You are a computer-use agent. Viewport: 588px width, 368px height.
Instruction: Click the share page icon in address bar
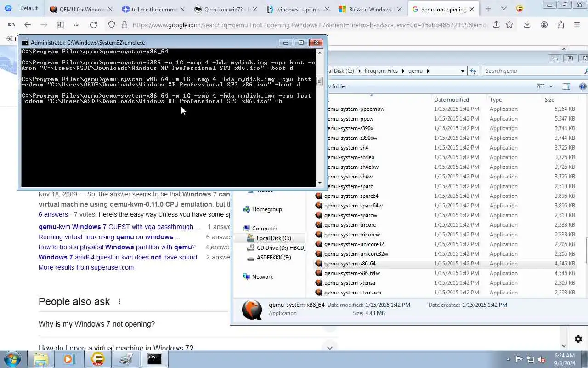[x=496, y=25]
